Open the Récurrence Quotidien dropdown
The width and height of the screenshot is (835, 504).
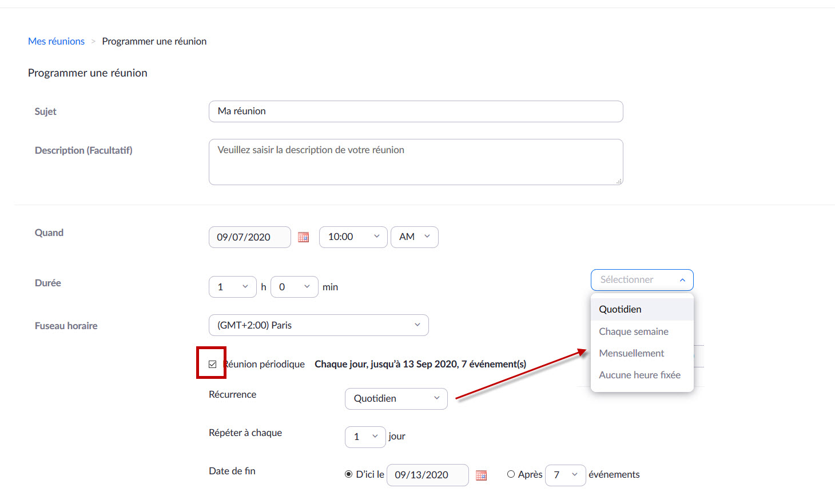pos(396,399)
